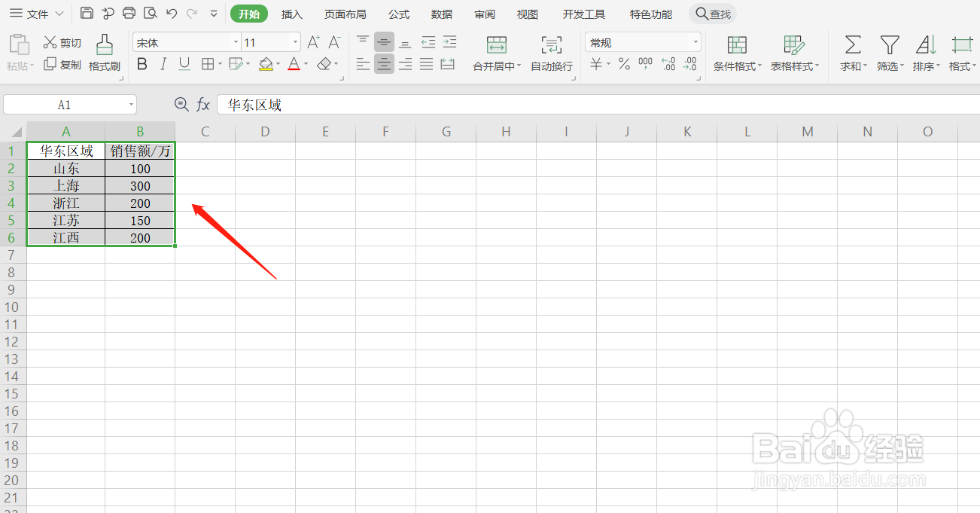Toggle center horizontal alignment
The height and width of the screenshot is (513, 980).
[x=384, y=64]
